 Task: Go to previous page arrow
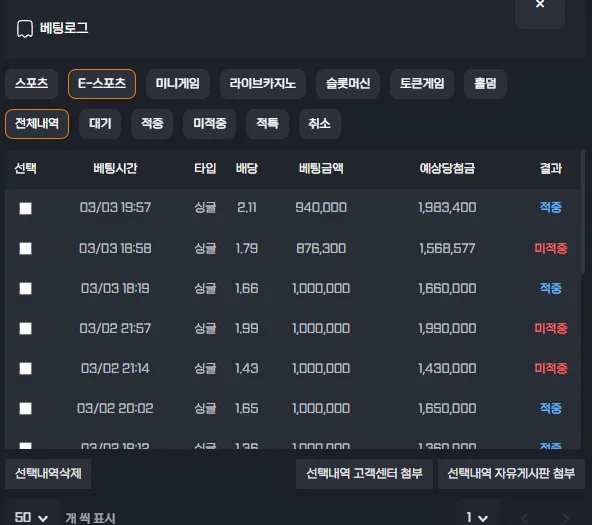click(524, 518)
